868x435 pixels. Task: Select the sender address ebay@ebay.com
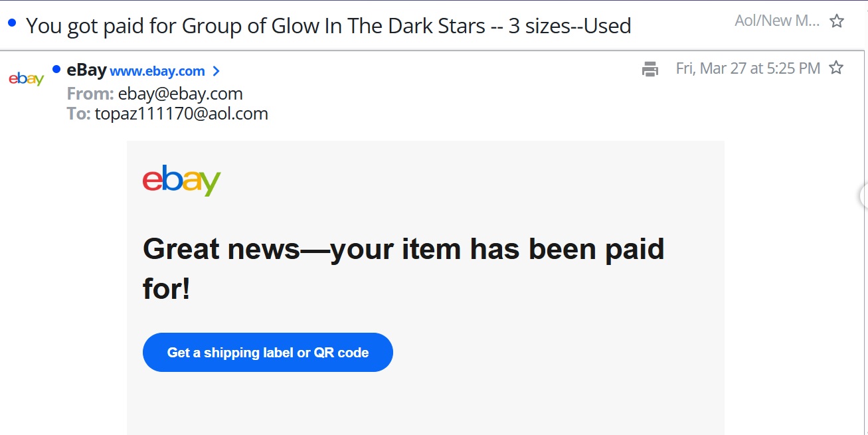pyautogui.click(x=180, y=94)
